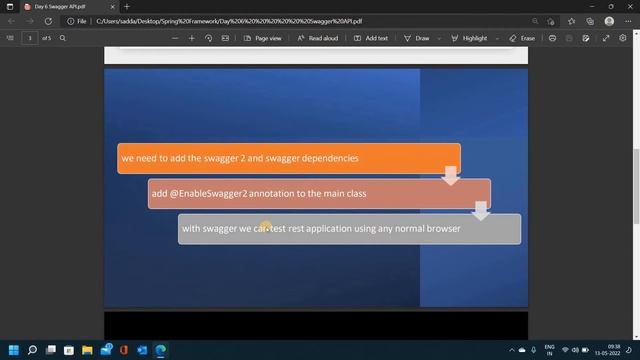Screen dimensions: 640x360
Task: Add this page to favorites
Action: 551,21
